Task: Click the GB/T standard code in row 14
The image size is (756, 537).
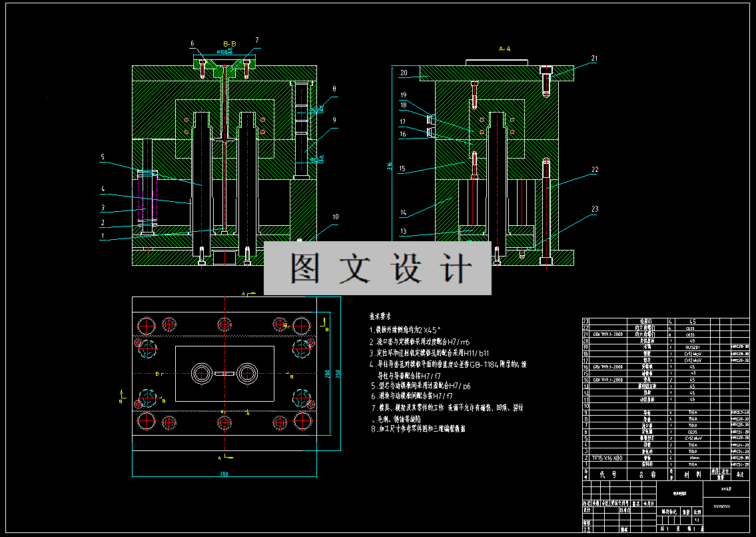Action: click(608, 380)
